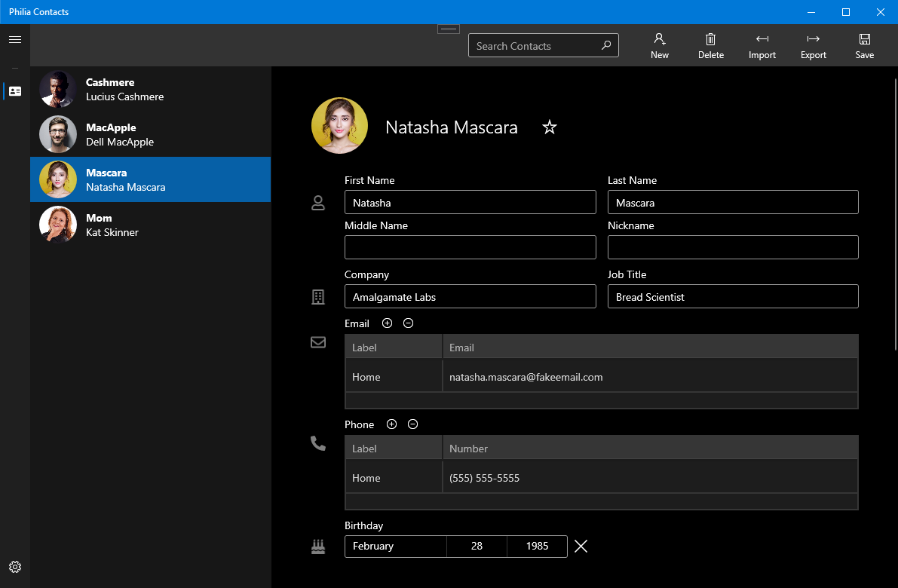Open app settings with the gear icon
Screen dimensions: 898x588
point(15,566)
